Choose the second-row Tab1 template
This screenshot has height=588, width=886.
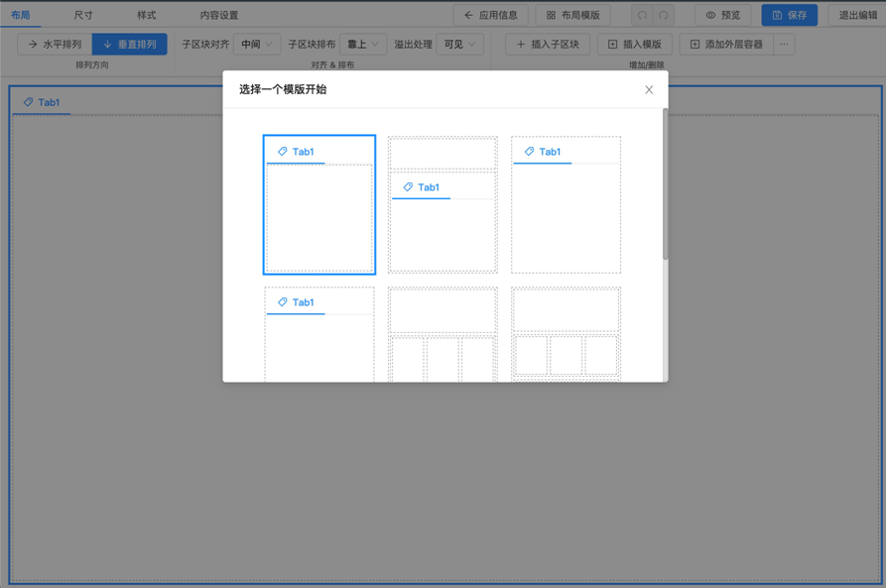(319, 334)
